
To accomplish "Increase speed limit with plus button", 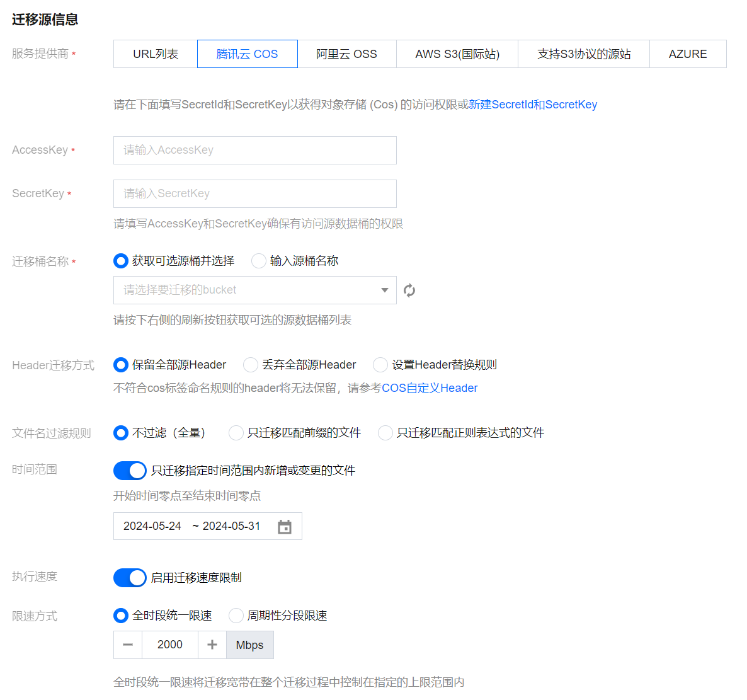I will coord(212,645).
